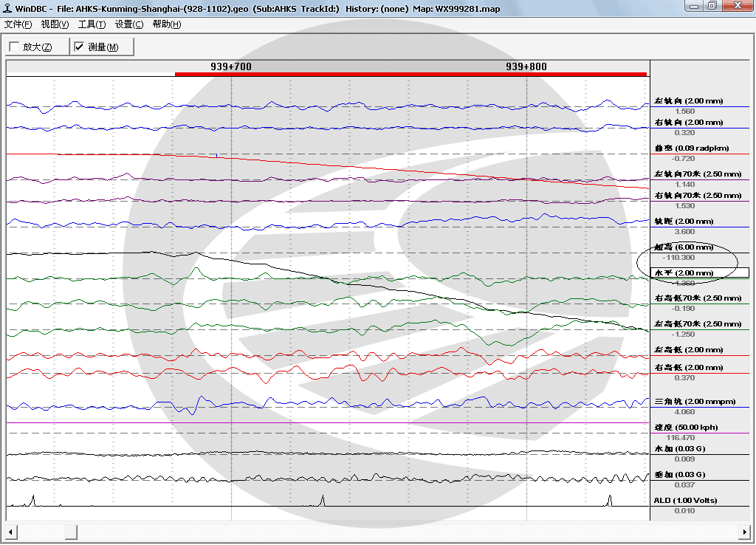Uncheck the 测量(M) measure checkbox
The width and height of the screenshot is (756, 545).
(79, 47)
